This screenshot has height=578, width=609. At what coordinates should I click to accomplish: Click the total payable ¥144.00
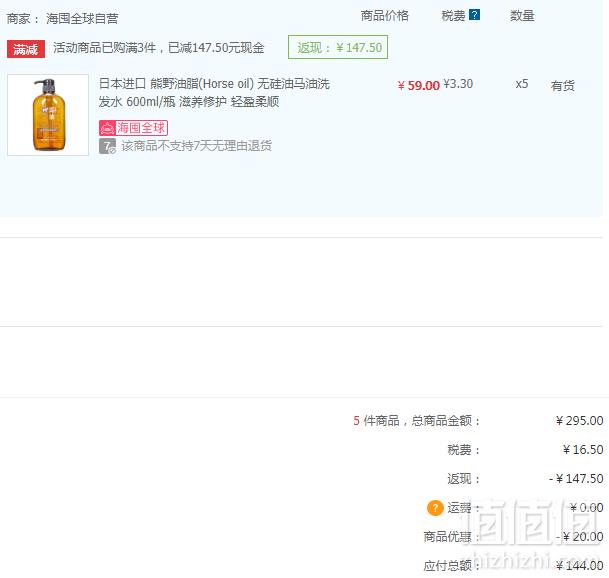pyautogui.click(x=579, y=566)
